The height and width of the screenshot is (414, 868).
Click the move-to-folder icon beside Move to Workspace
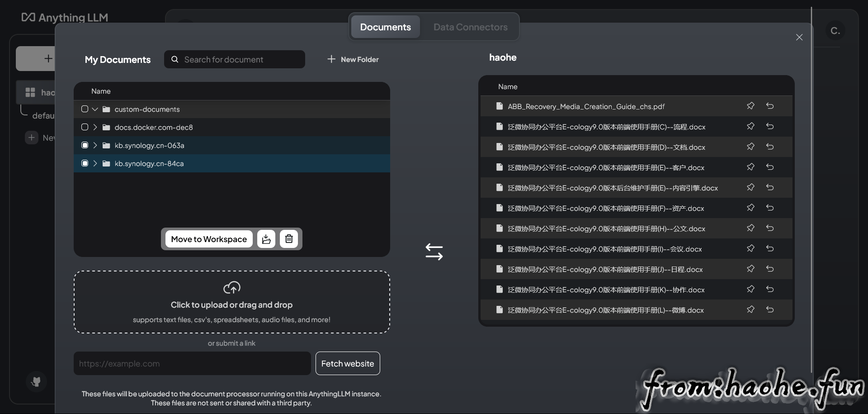click(x=266, y=239)
